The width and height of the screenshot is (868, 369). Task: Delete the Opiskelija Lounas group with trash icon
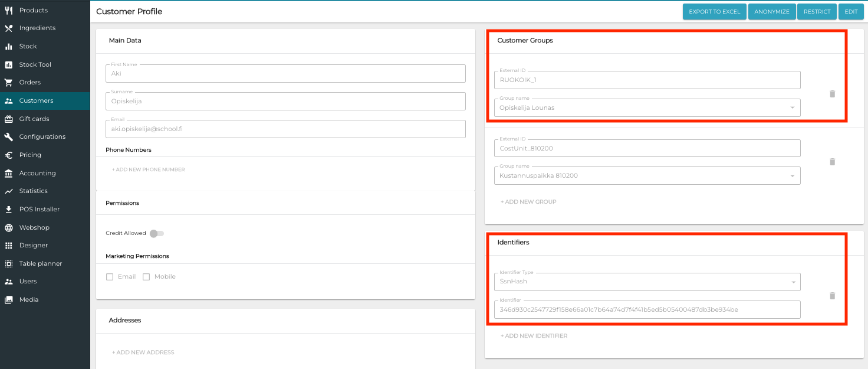(832, 94)
